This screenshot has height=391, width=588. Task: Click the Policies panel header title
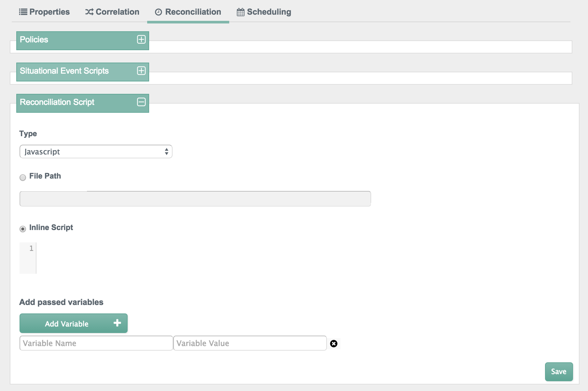click(34, 39)
